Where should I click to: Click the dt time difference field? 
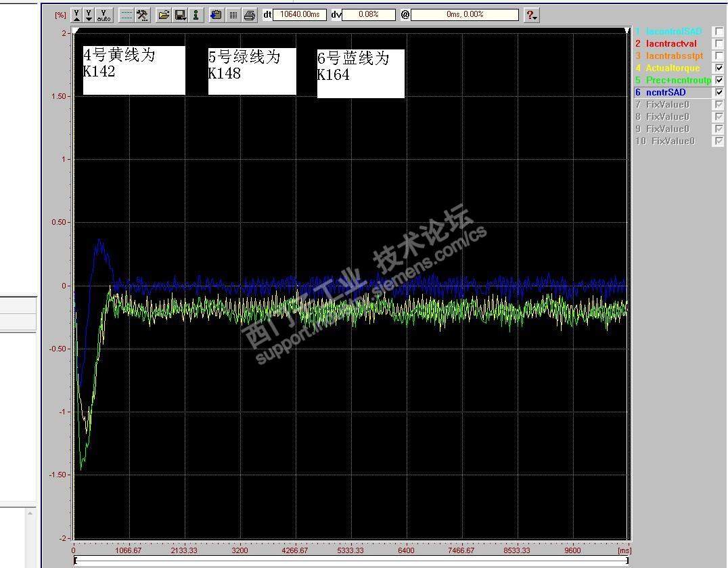pyautogui.click(x=300, y=14)
